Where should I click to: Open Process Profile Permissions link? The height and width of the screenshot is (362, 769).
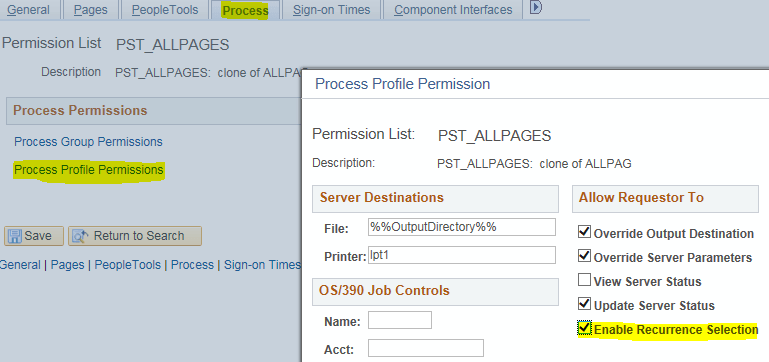pos(89,170)
